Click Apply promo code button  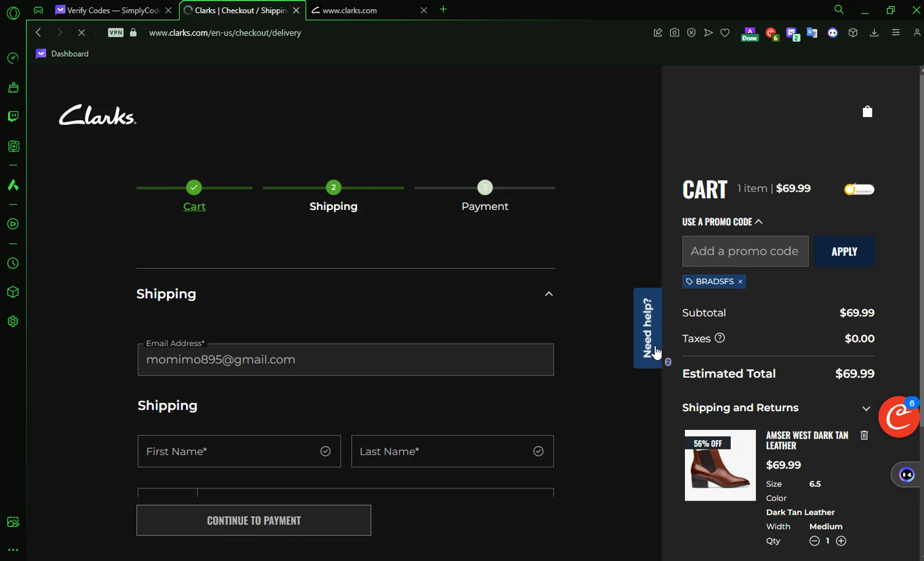point(844,251)
